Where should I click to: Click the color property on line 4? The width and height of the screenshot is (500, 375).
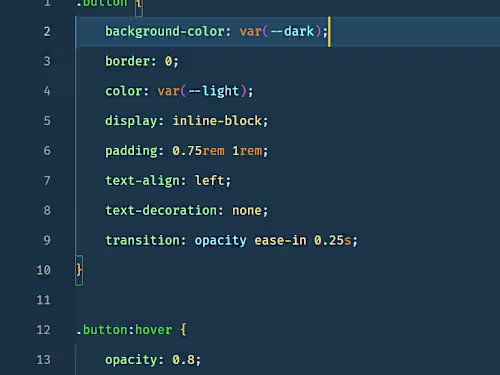pyautogui.click(x=124, y=91)
